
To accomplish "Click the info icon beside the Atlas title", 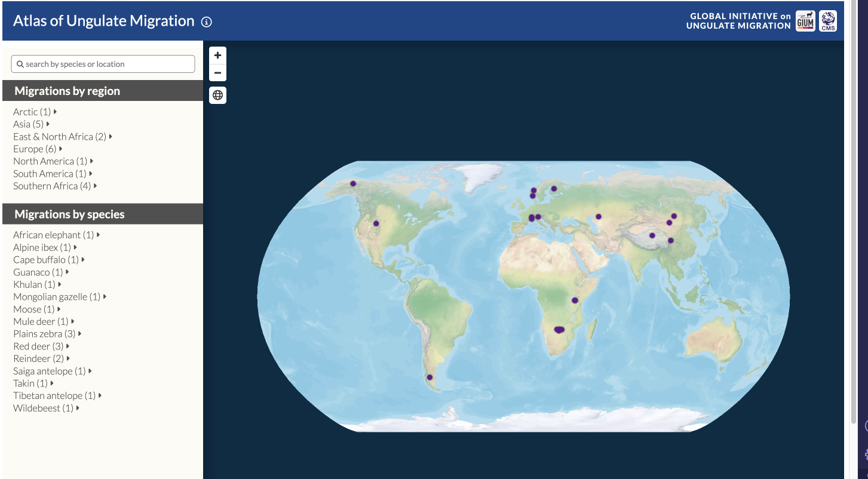I will [207, 22].
